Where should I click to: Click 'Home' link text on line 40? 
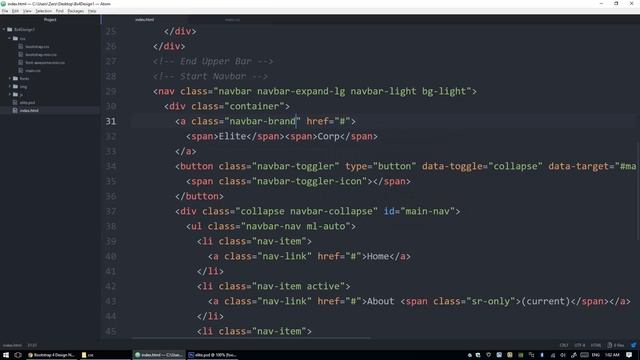(x=378, y=256)
